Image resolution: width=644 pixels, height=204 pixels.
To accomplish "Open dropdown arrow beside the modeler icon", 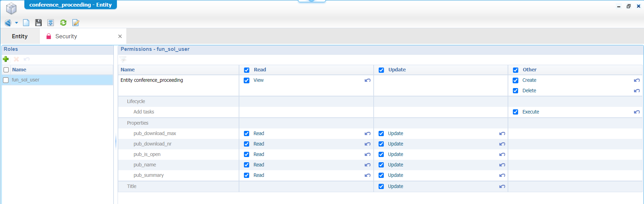I will click(x=16, y=23).
